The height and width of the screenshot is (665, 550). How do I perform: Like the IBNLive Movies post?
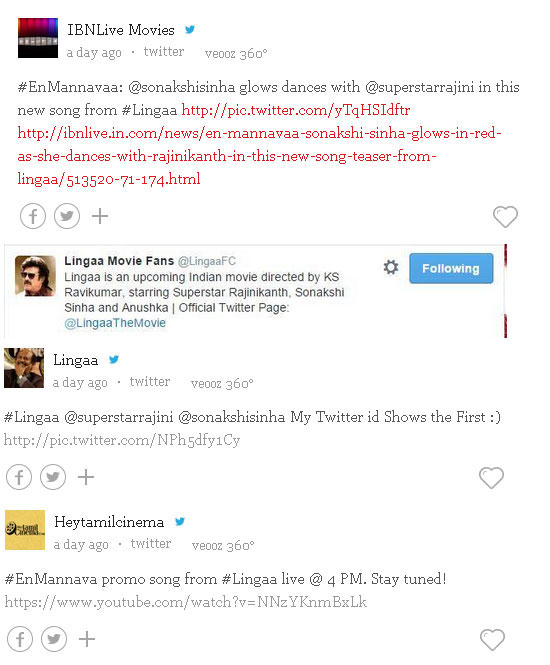coord(505,217)
